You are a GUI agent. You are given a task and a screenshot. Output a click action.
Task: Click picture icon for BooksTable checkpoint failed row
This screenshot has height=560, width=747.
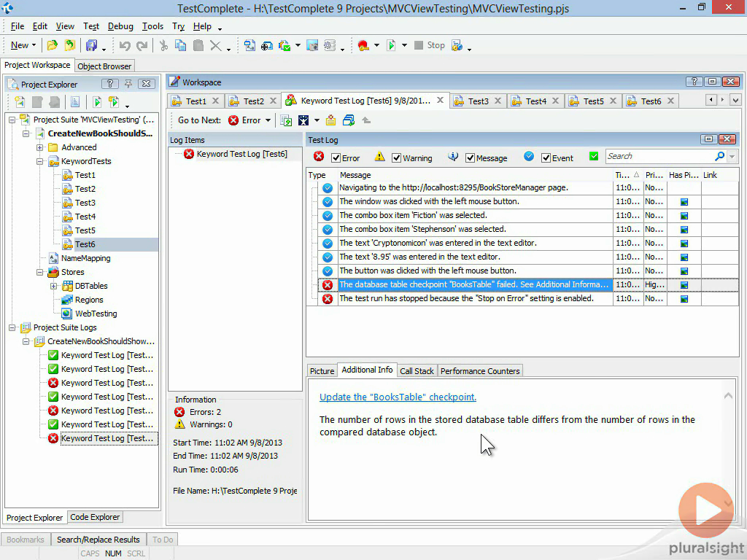click(684, 285)
